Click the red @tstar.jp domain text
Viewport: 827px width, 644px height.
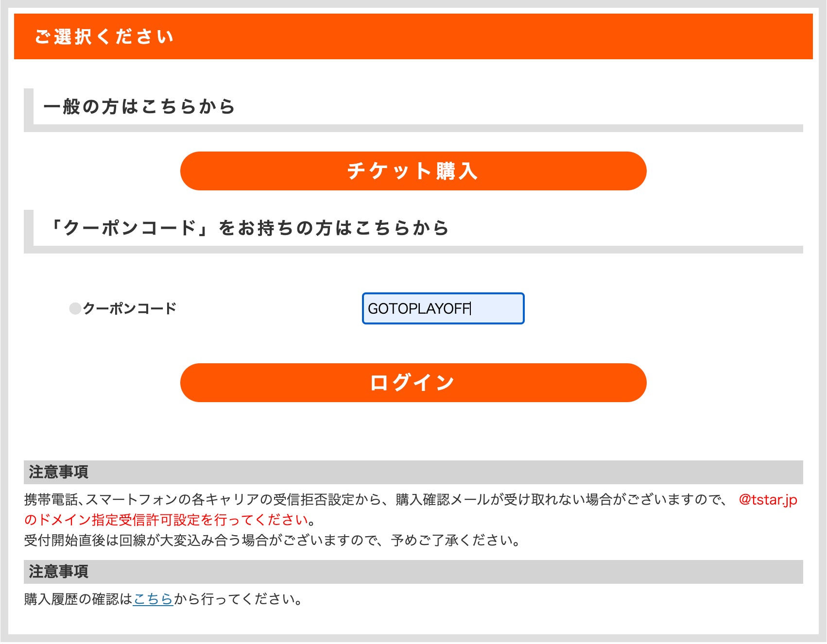768,500
